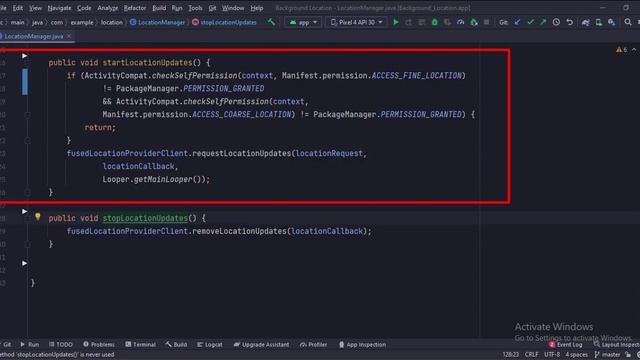Click the CRLF line separator status item
Screen dimensions: 640x360
(531, 355)
